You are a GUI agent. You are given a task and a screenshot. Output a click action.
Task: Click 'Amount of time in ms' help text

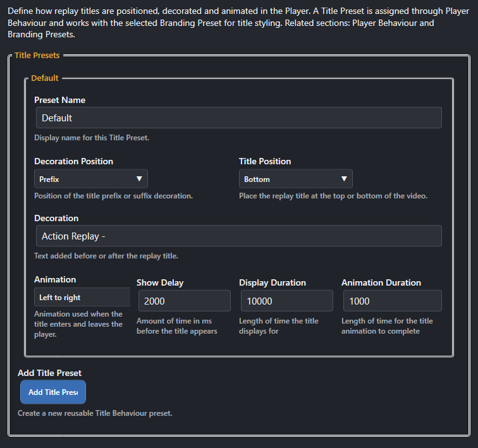click(177, 326)
